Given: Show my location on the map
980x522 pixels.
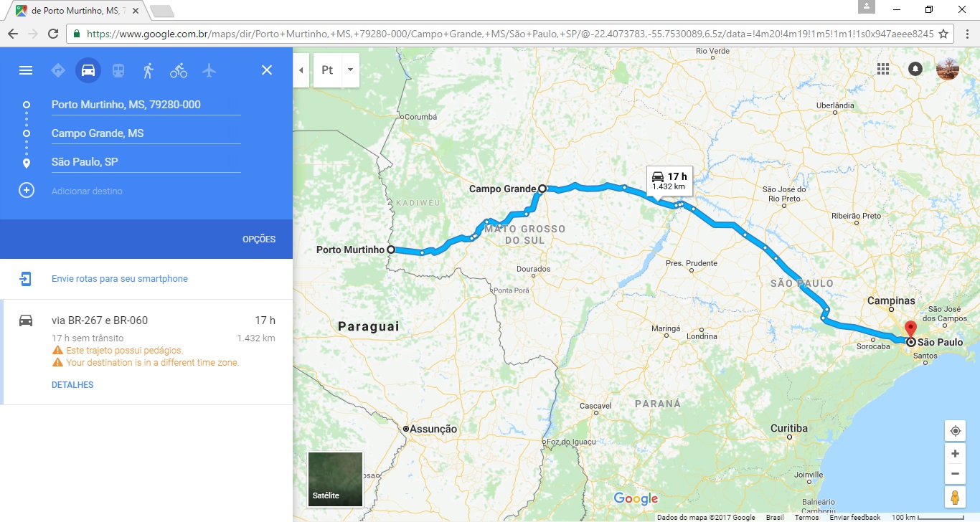Looking at the screenshot, I should [955, 431].
